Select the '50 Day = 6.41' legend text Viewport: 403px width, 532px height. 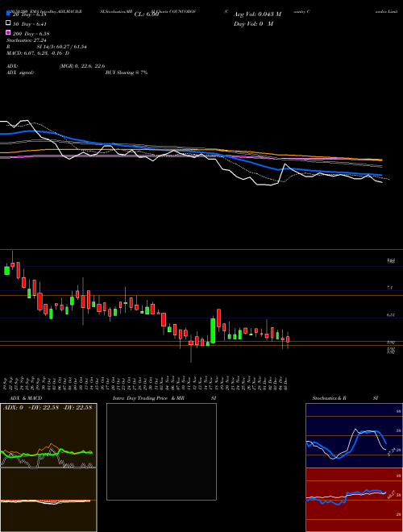pos(29,24)
